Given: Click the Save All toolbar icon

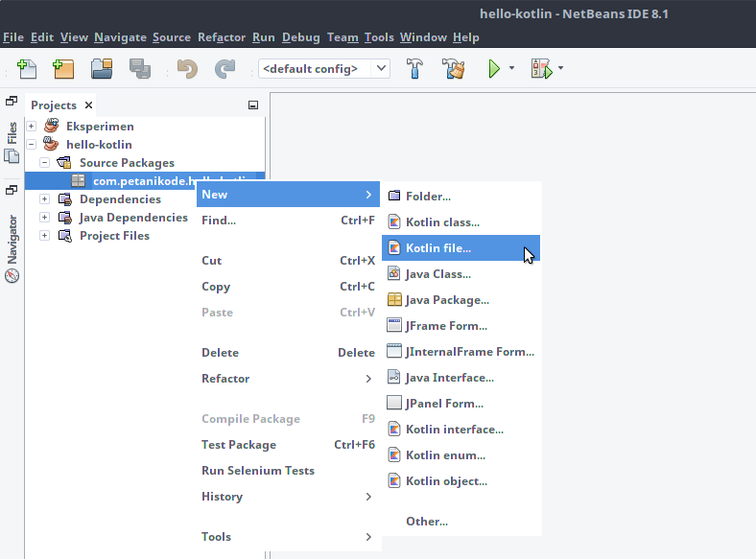Looking at the screenshot, I should point(140,68).
